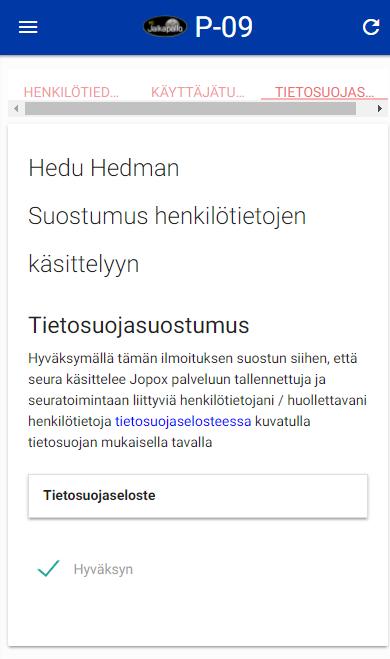This screenshot has height=659, width=390.
Task: Click the Jalkapallo logo
Action: click(x=165, y=27)
